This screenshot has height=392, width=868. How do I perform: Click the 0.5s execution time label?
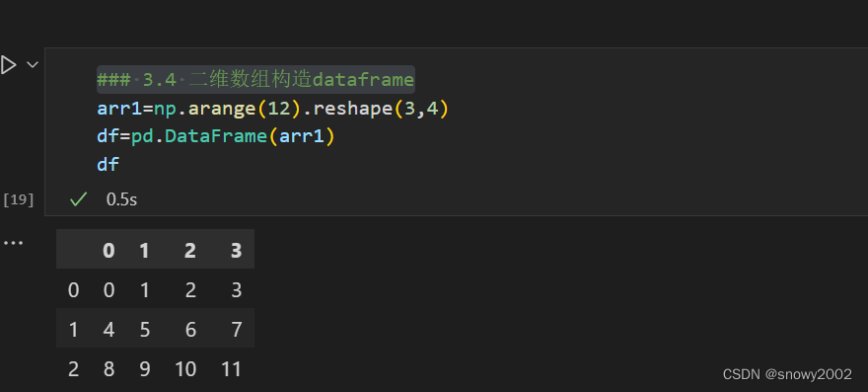[121, 199]
